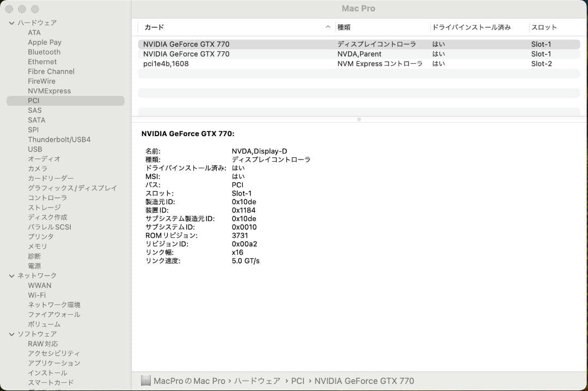Open SATA hardware info

36,120
